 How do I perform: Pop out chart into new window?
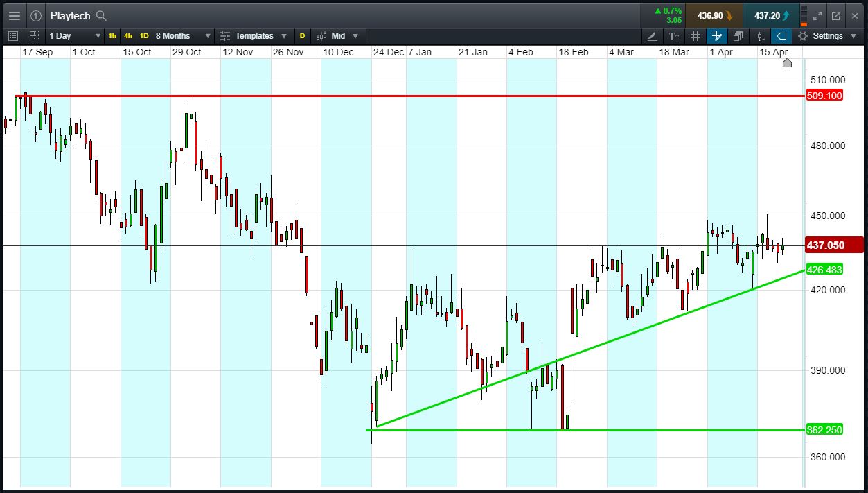click(835, 15)
